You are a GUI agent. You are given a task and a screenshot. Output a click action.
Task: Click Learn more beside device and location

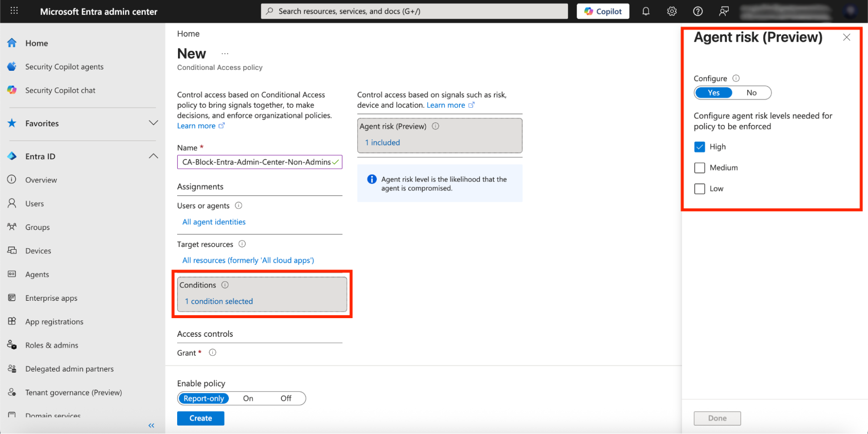click(451, 105)
